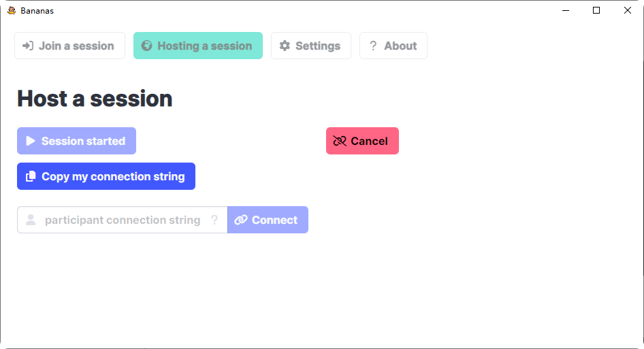
Task: Select the Hosting a session tab
Action: 198,46
